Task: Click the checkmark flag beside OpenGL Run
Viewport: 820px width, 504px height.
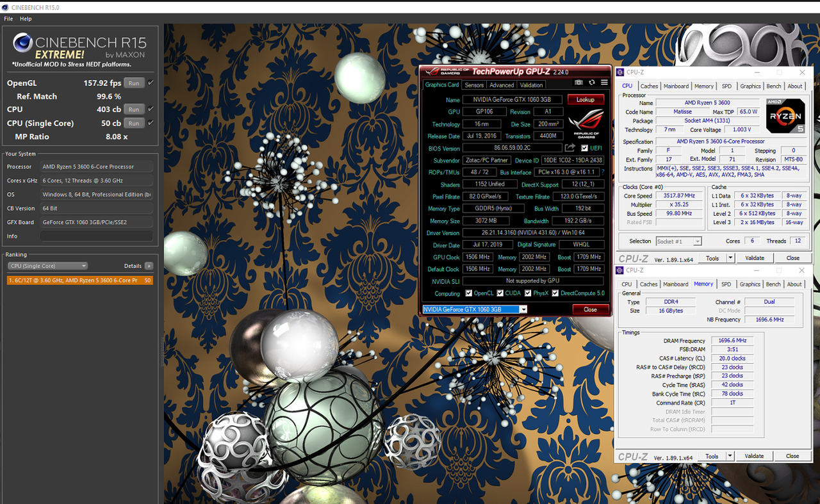Action: 149,83
